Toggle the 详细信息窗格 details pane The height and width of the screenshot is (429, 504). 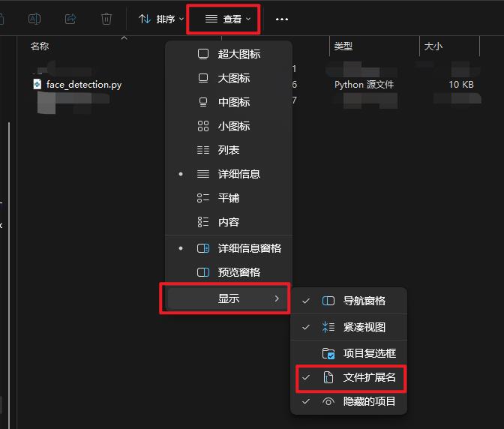(x=229, y=248)
